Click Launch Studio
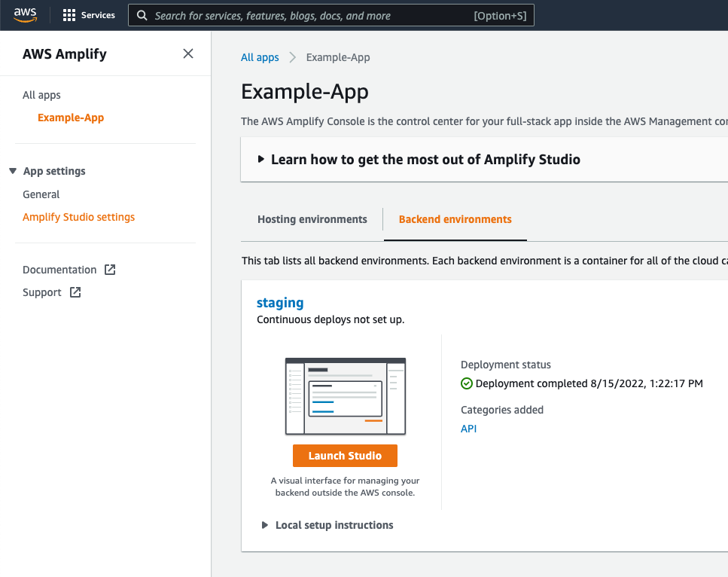Viewport: 728px width, 577px height. (345, 456)
